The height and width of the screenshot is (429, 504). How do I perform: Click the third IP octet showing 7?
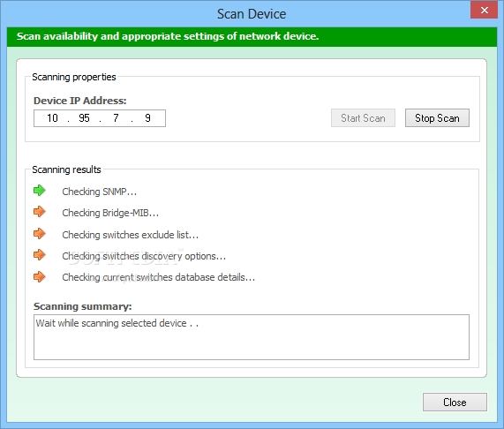click(116, 118)
